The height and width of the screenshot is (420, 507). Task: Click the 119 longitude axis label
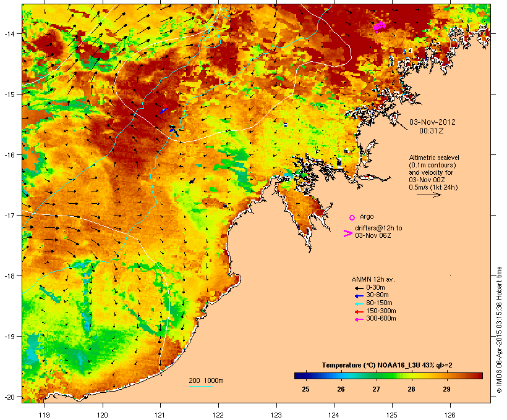45,415
